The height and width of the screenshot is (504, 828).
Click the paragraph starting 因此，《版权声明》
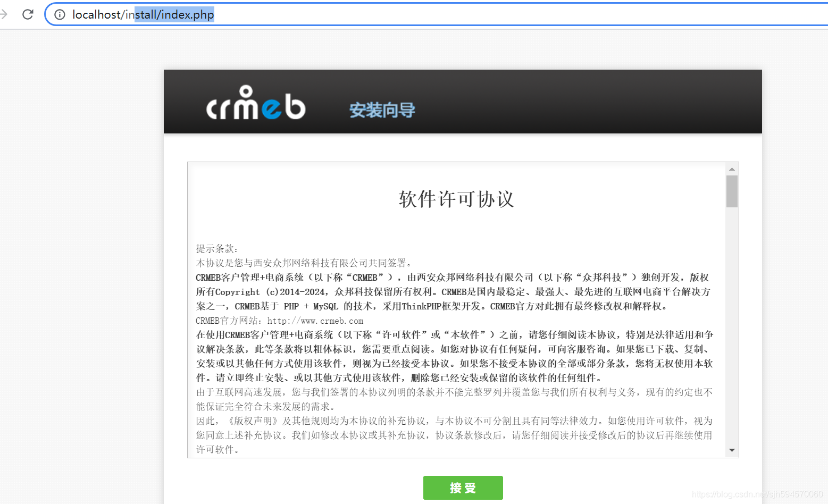455,435
